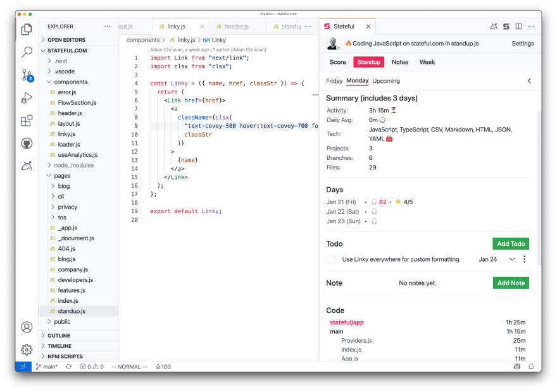
Task: Click the Stateful panel vertical scrollbar
Action: pyautogui.click(x=539, y=188)
